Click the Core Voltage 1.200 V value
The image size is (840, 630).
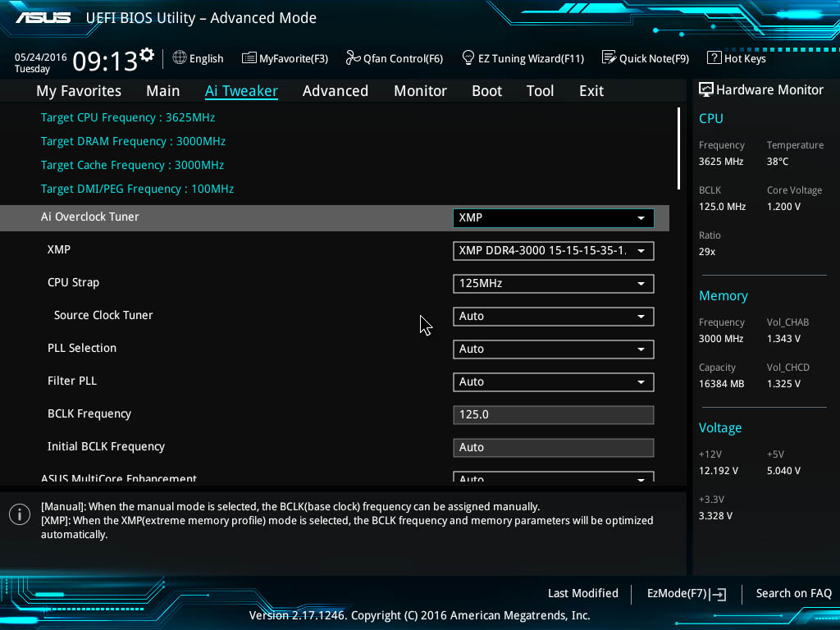[x=783, y=206]
